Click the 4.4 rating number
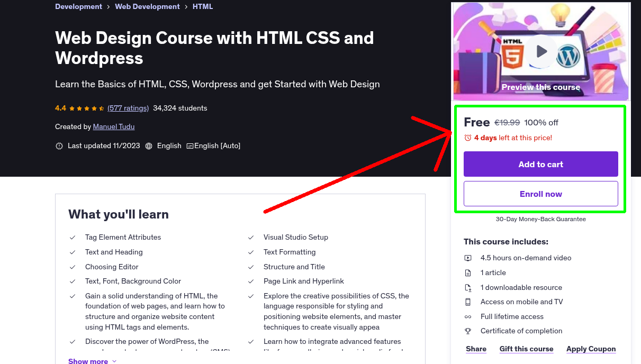641x364 pixels. [x=60, y=108]
